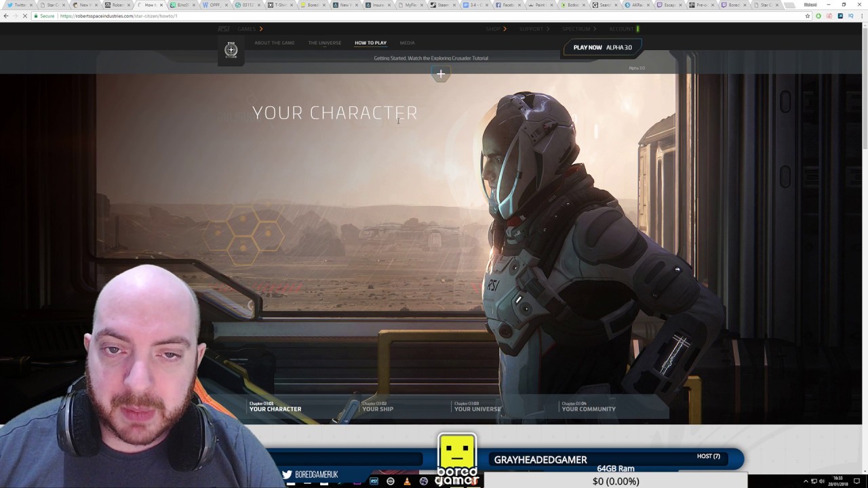Open the OBS icon in the taskbar

(424, 481)
